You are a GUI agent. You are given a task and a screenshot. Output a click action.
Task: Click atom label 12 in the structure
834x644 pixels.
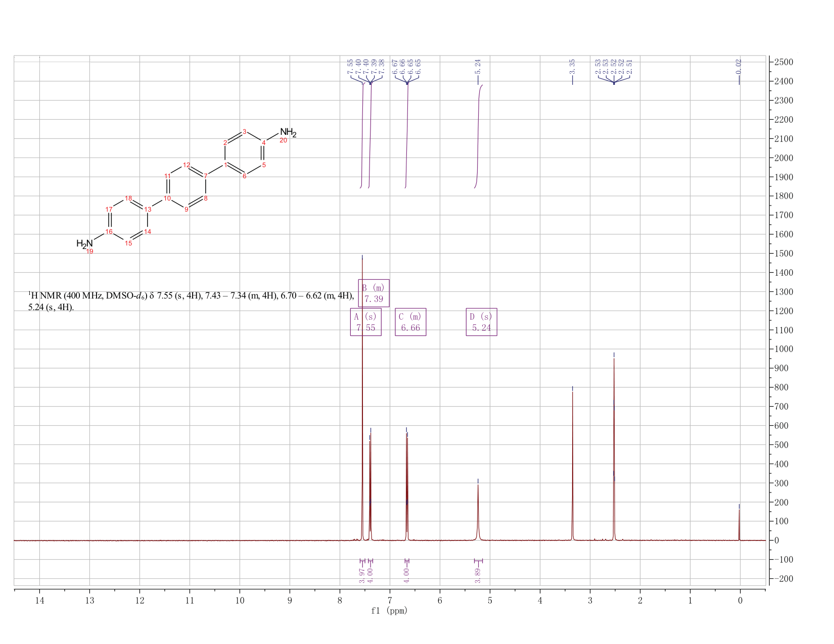(187, 165)
